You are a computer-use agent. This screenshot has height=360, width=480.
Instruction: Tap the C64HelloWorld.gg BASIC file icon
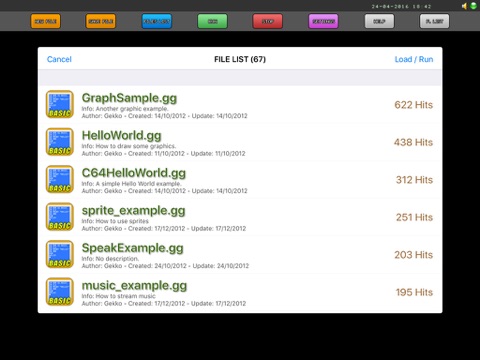60,179
